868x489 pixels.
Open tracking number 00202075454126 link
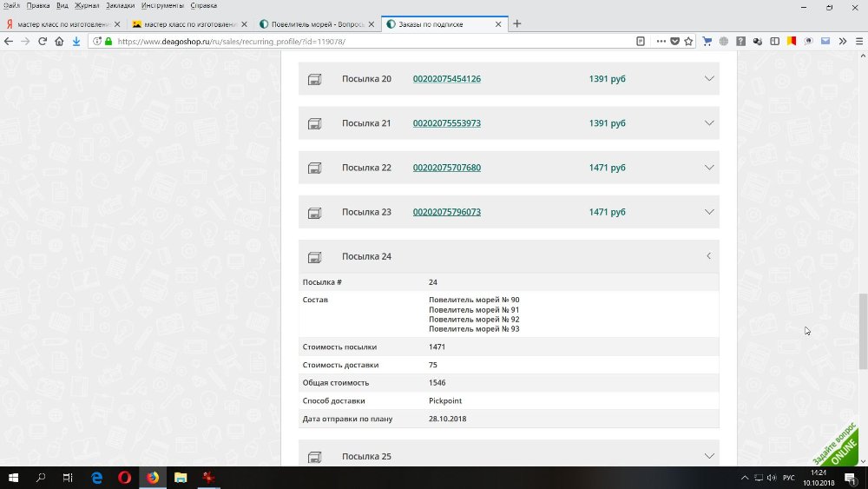coord(446,79)
